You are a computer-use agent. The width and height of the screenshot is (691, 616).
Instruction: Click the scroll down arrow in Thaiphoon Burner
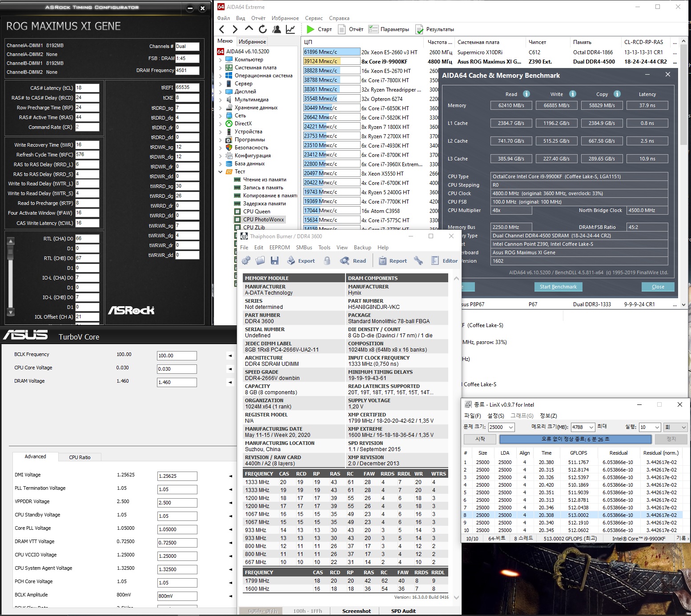[456, 598]
